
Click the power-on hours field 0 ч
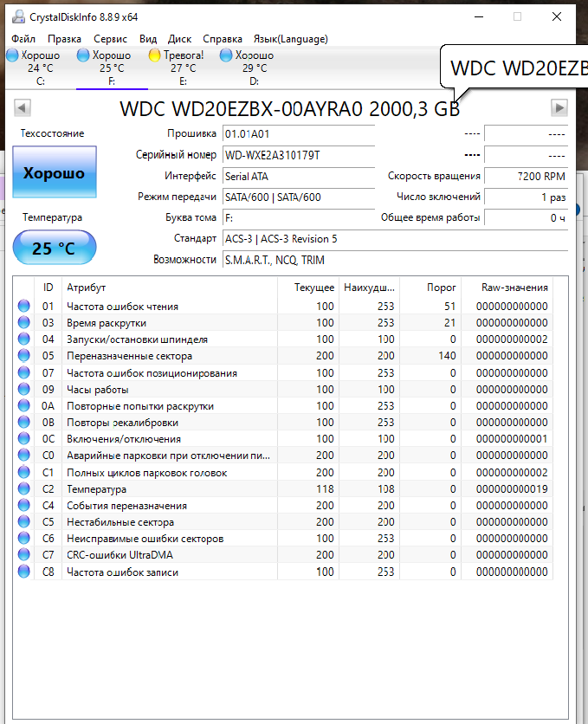[527, 218]
